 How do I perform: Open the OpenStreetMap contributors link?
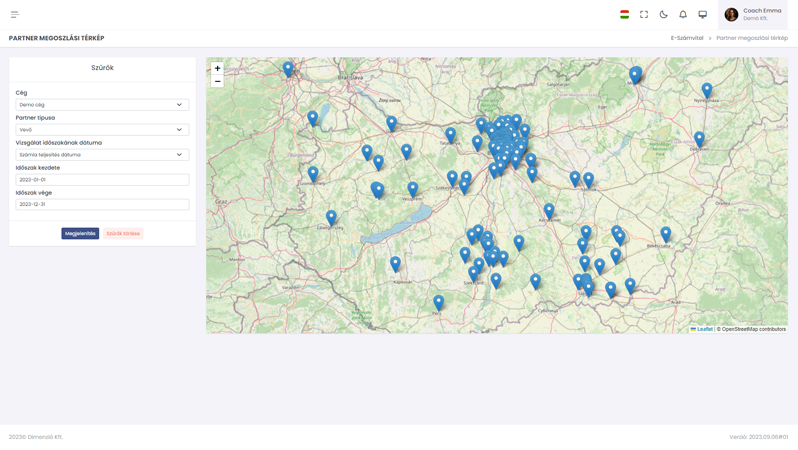coord(753,329)
